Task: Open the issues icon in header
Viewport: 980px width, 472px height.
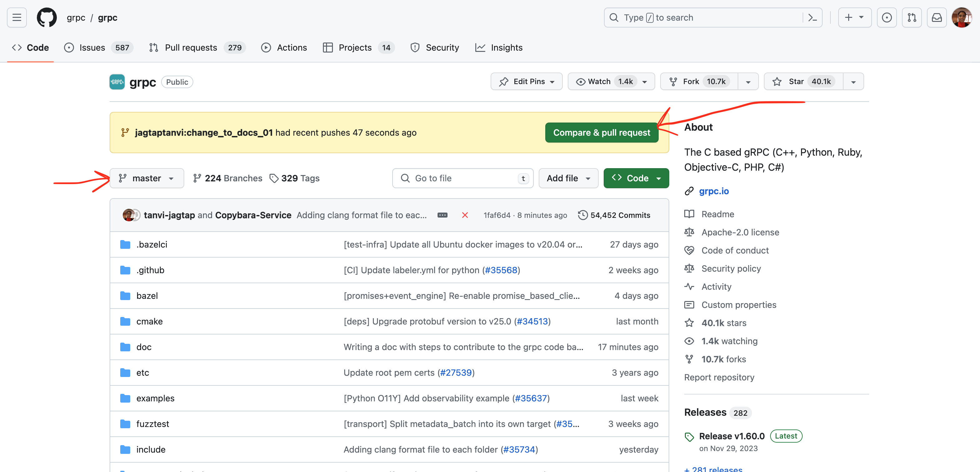Action: click(886, 18)
